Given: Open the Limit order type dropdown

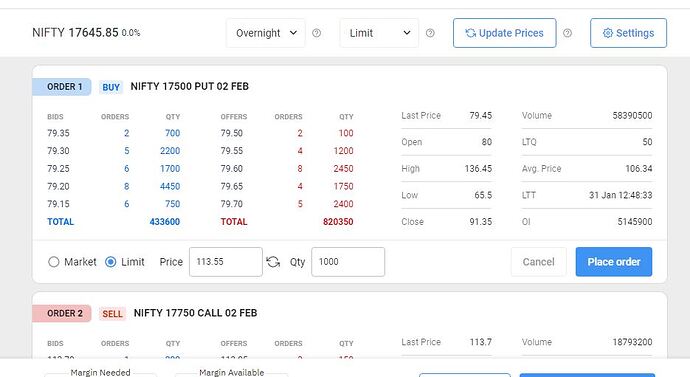Looking at the screenshot, I should click(x=379, y=33).
